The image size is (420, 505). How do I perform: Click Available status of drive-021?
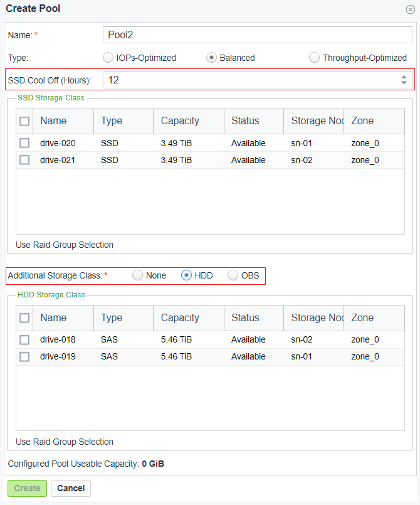[248, 160]
